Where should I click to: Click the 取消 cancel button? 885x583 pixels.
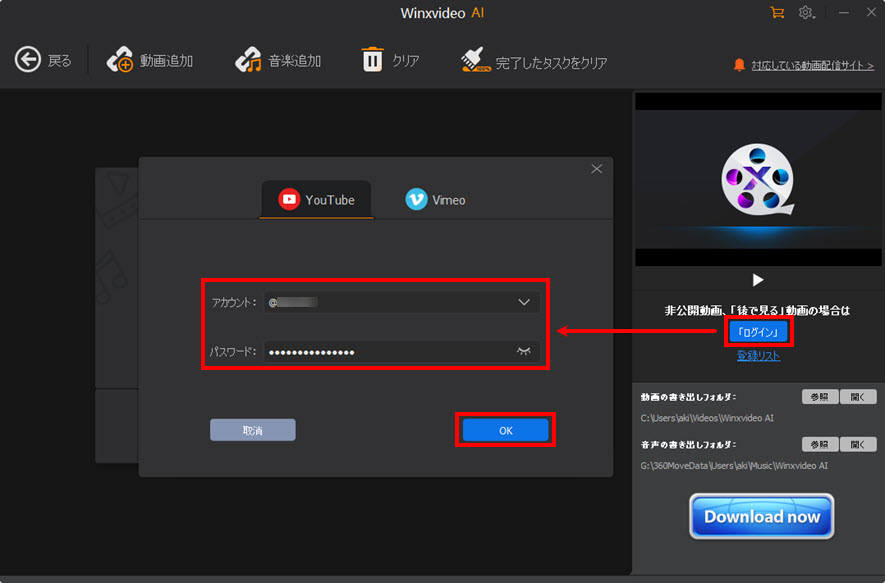pos(253,430)
